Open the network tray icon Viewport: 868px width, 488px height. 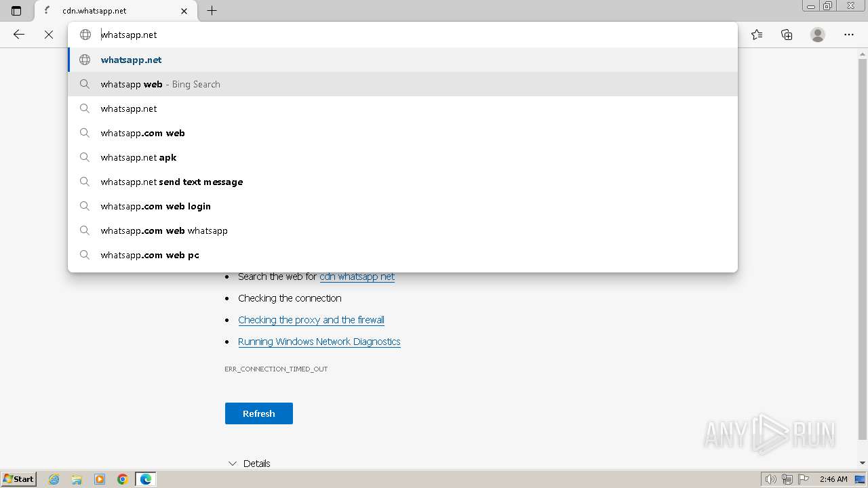coord(787,479)
